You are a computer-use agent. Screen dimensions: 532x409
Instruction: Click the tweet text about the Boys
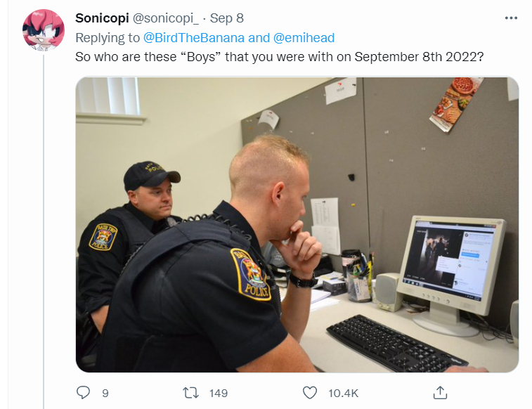(x=279, y=57)
